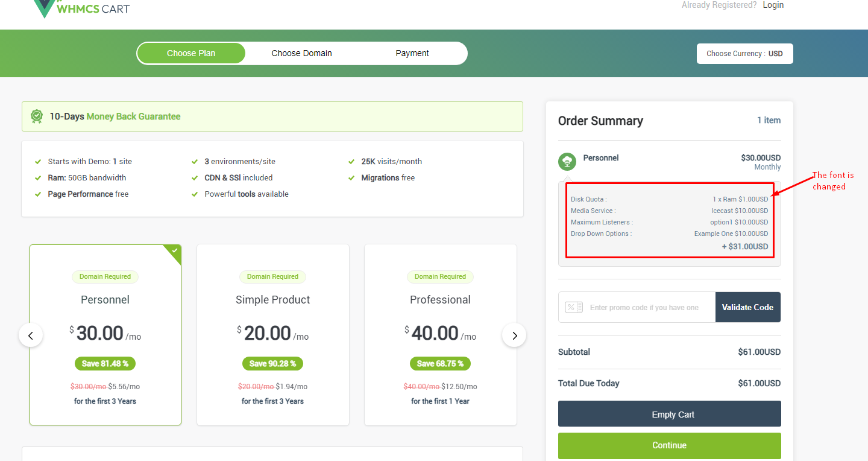Click the previous plans arrow
Screen dimensions: 868x461
tap(31, 335)
